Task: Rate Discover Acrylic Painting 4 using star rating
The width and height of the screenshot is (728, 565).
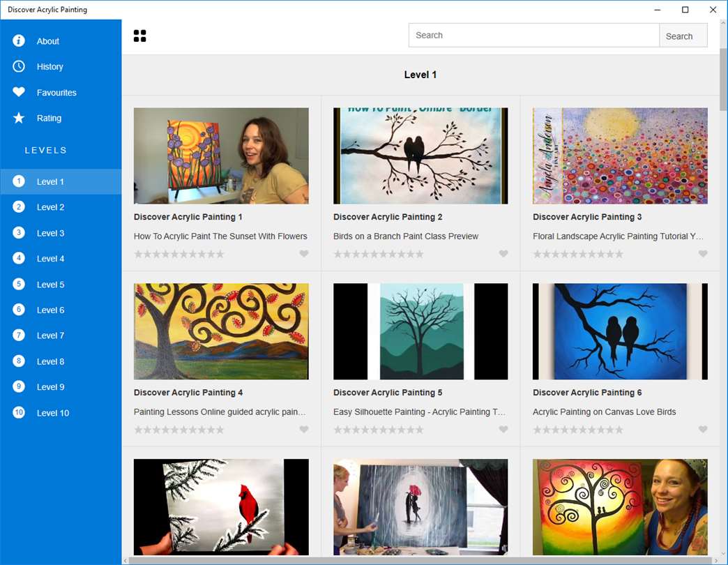Action: coord(179,430)
